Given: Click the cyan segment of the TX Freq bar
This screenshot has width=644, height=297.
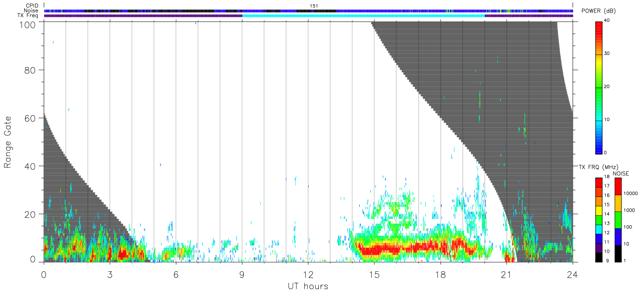Looking at the screenshot, I should pyautogui.click(x=363, y=16).
